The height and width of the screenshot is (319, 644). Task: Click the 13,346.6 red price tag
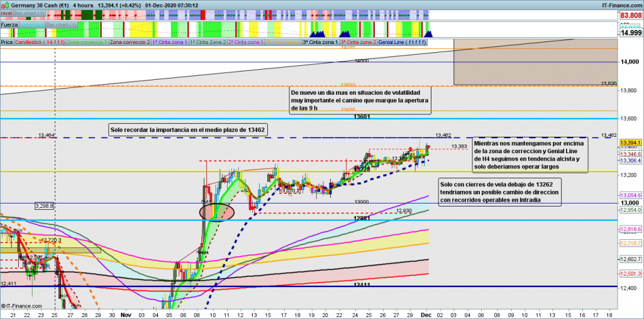coord(630,154)
